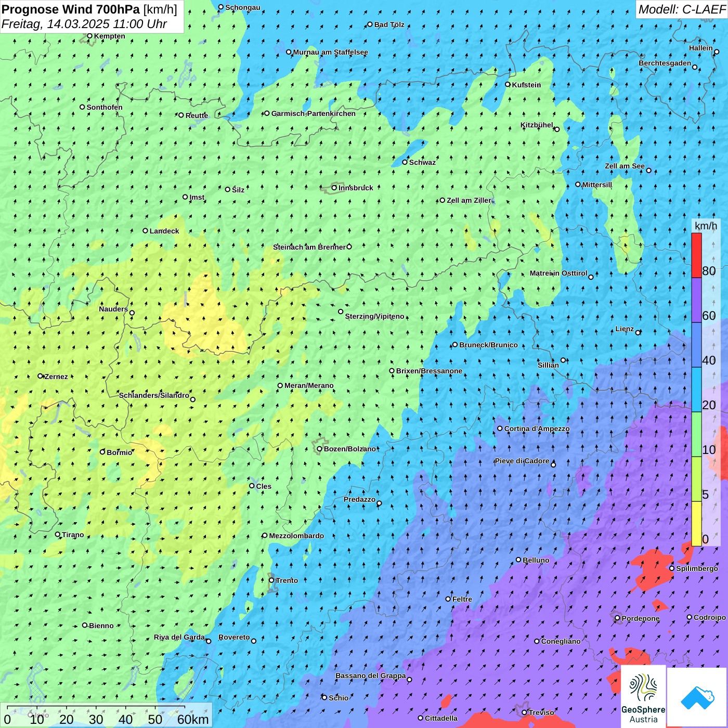Select the Kufstein city label
This screenshot has width=728, height=728.
[x=526, y=85]
